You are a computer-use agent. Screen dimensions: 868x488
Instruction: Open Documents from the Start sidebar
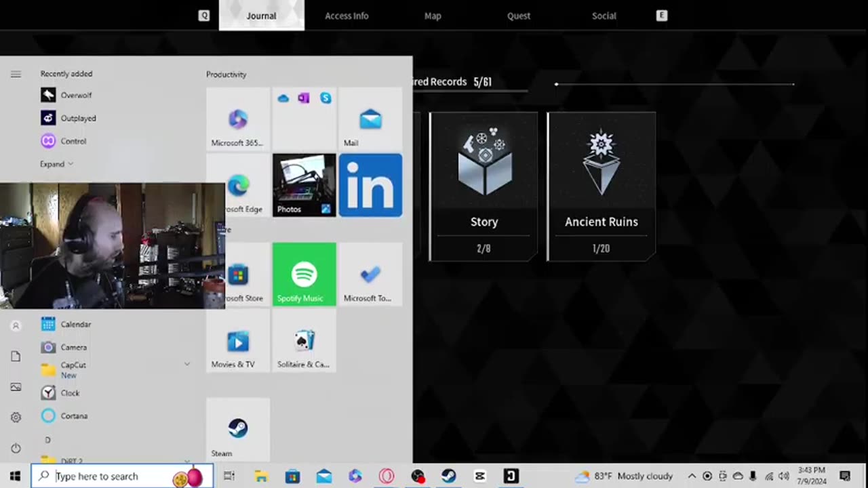[16, 357]
